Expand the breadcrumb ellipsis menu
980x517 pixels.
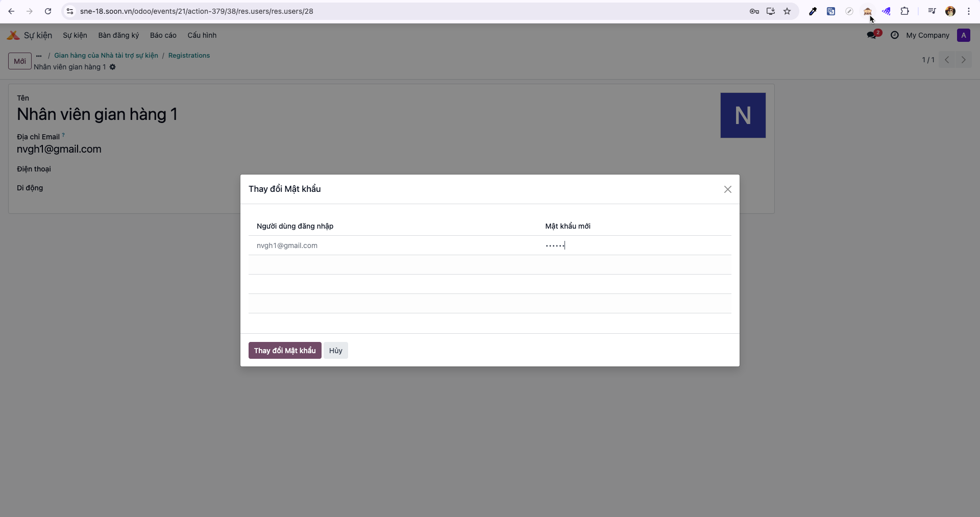39,56
